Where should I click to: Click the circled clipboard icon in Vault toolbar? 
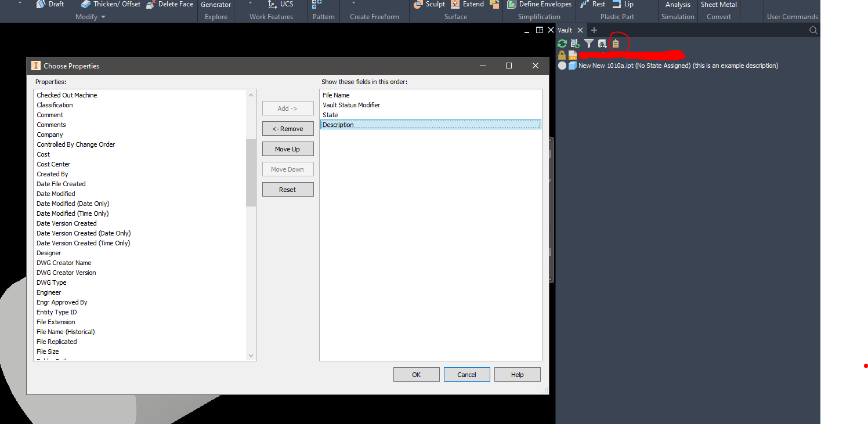(x=616, y=43)
